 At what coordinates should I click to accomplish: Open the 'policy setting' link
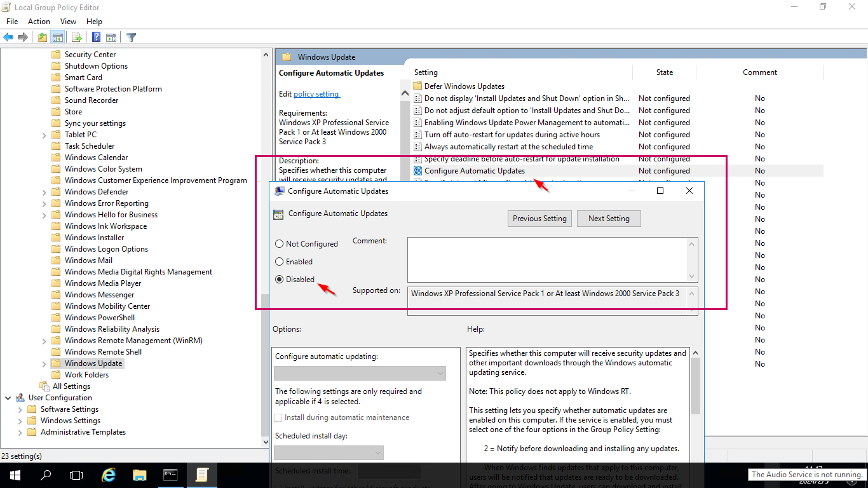click(316, 94)
